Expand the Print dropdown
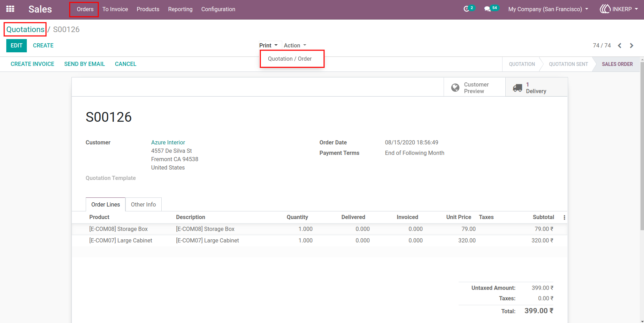 [268, 45]
